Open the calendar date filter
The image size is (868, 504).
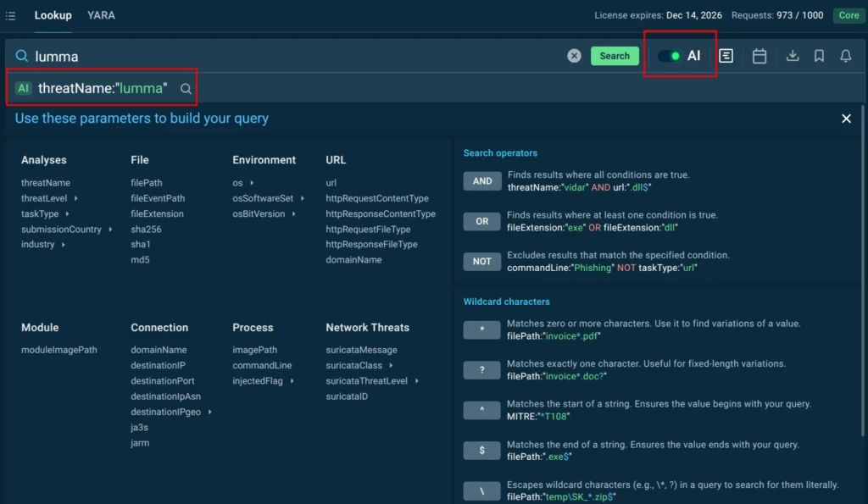coord(759,56)
